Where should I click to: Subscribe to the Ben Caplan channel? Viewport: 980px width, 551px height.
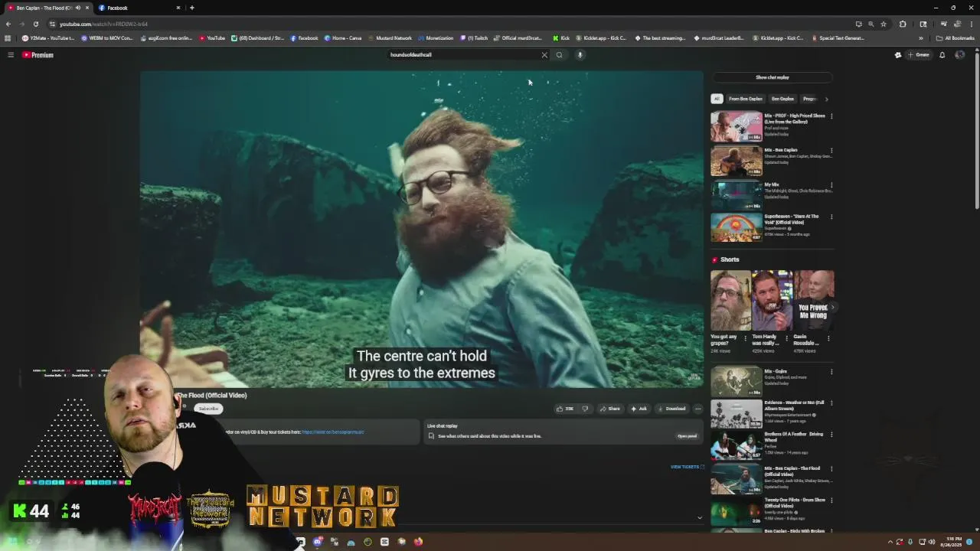[208, 409]
